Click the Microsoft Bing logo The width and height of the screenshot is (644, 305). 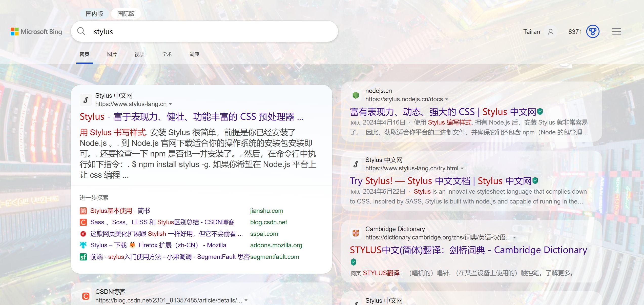pyautogui.click(x=36, y=32)
